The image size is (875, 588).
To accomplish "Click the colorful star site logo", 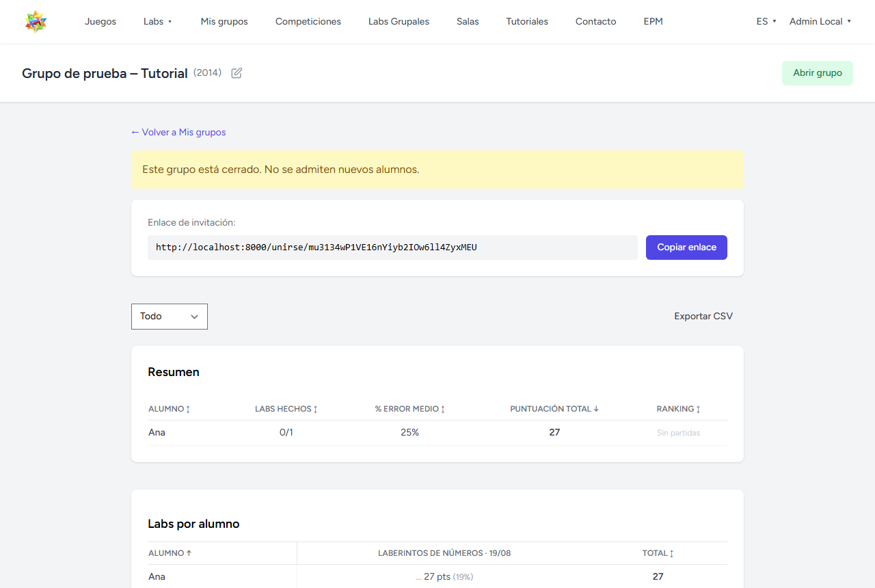I will click(x=36, y=22).
